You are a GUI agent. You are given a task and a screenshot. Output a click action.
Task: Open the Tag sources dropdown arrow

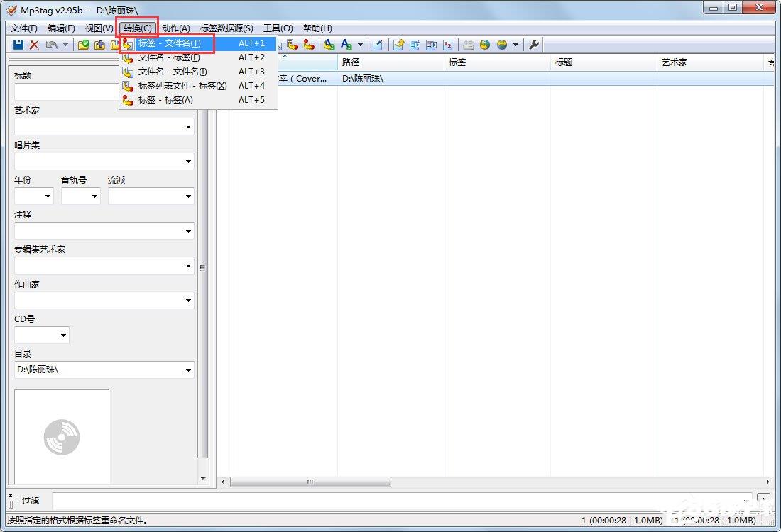515,45
